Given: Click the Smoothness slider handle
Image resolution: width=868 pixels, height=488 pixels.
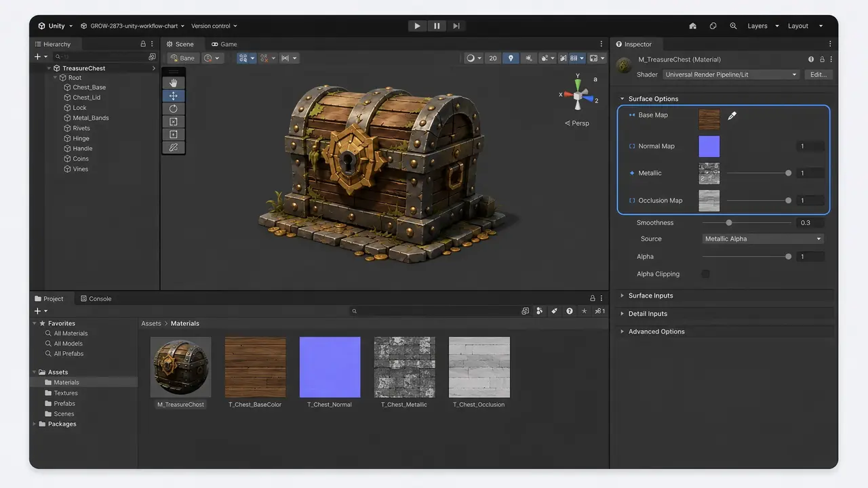Looking at the screenshot, I should click(x=729, y=223).
